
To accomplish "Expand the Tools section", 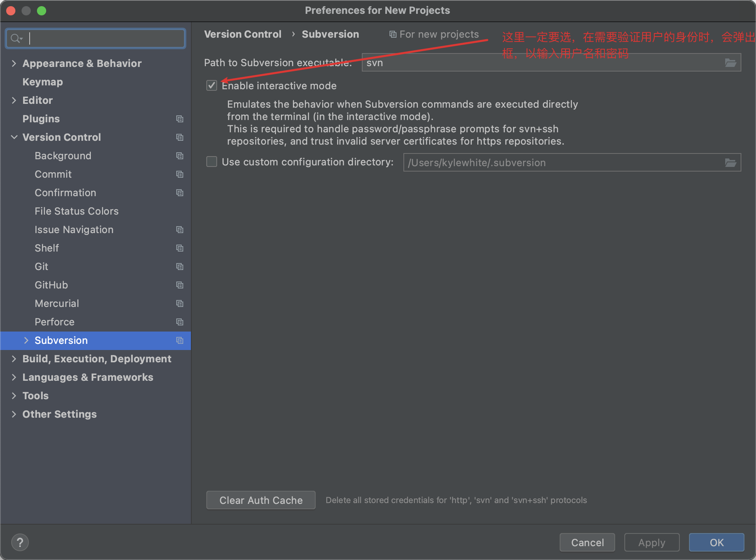I will 14,396.
